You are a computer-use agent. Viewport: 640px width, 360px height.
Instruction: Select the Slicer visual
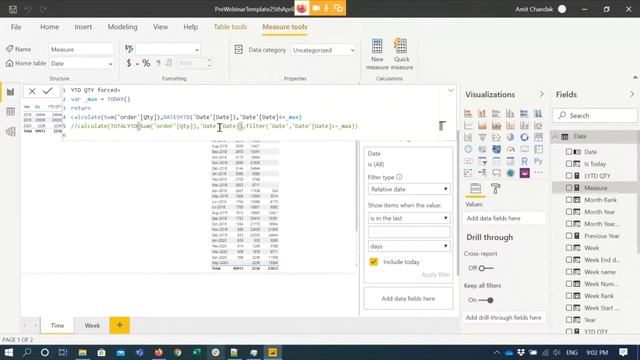pyautogui.click(x=482, y=161)
